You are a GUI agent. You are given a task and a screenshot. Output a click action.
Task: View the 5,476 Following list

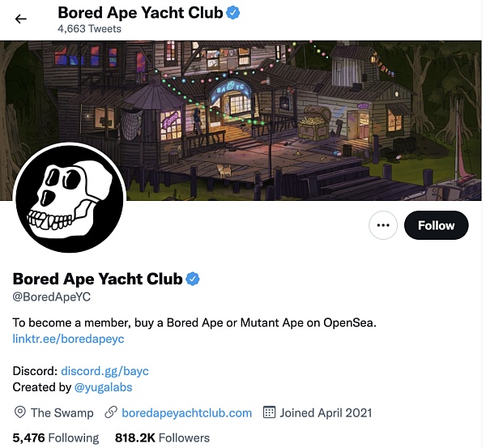pos(56,437)
